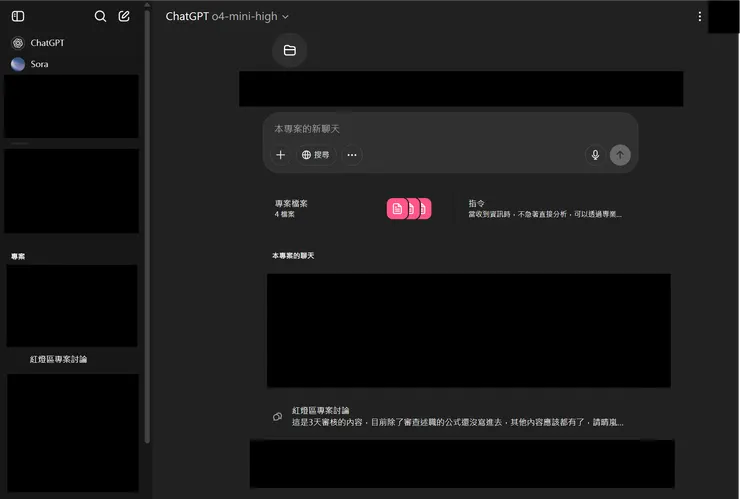Screen dimensions: 740x499
Task: Toggle the sidebar panel icon
Action: pos(18,17)
